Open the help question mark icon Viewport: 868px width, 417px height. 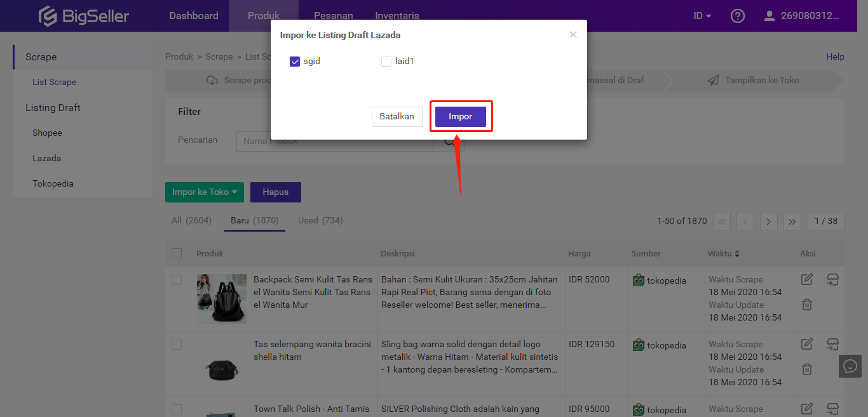click(x=738, y=16)
